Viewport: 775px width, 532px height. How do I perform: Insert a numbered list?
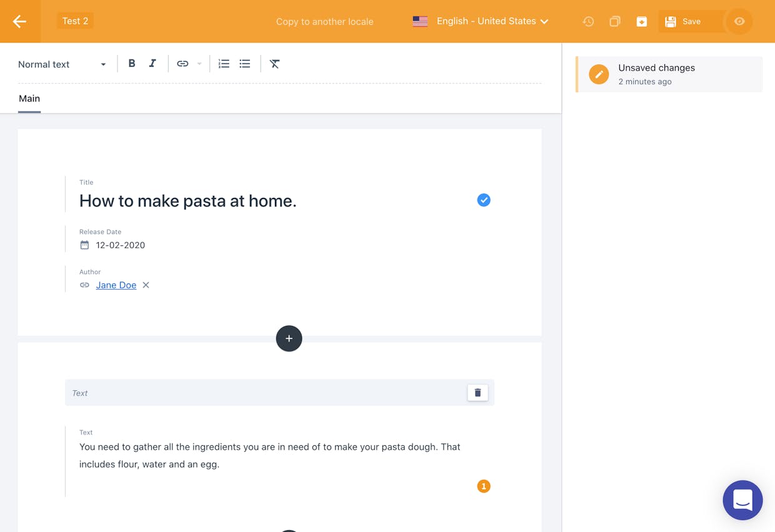point(224,64)
